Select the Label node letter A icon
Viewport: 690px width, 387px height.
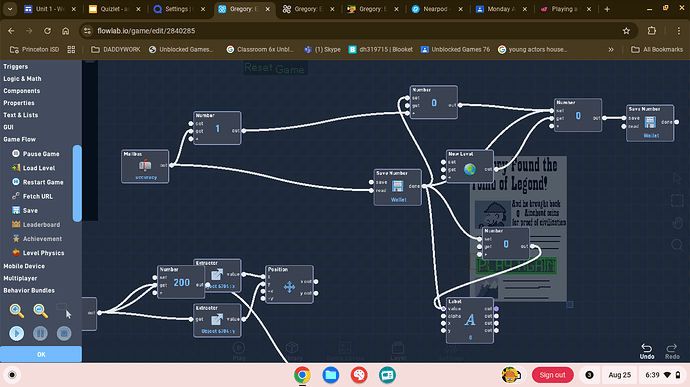[x=470, y=320]
